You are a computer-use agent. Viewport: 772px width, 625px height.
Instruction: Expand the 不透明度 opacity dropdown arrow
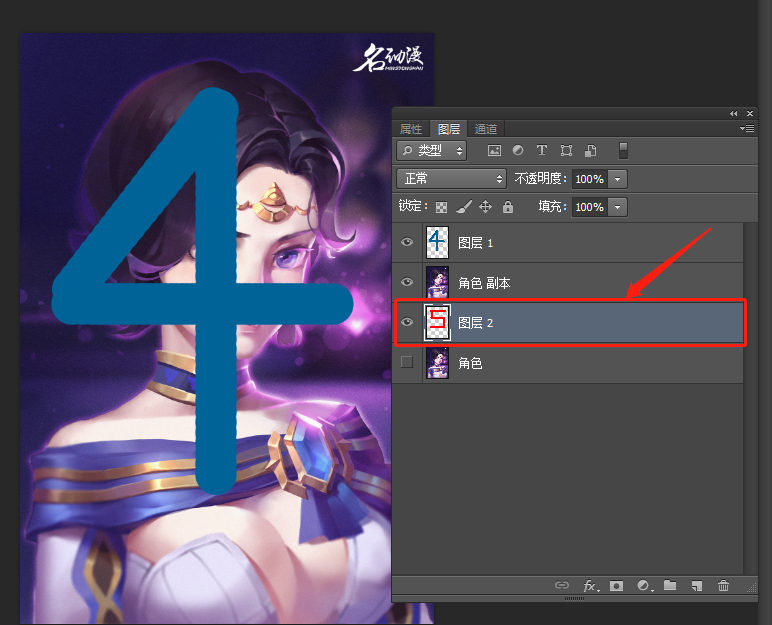[618, 179]
